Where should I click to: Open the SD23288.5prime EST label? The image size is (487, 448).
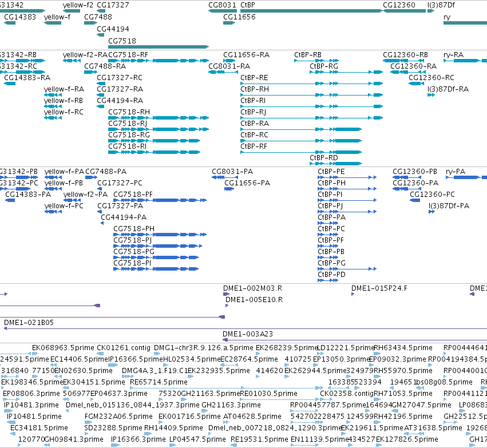pos(113,428)
